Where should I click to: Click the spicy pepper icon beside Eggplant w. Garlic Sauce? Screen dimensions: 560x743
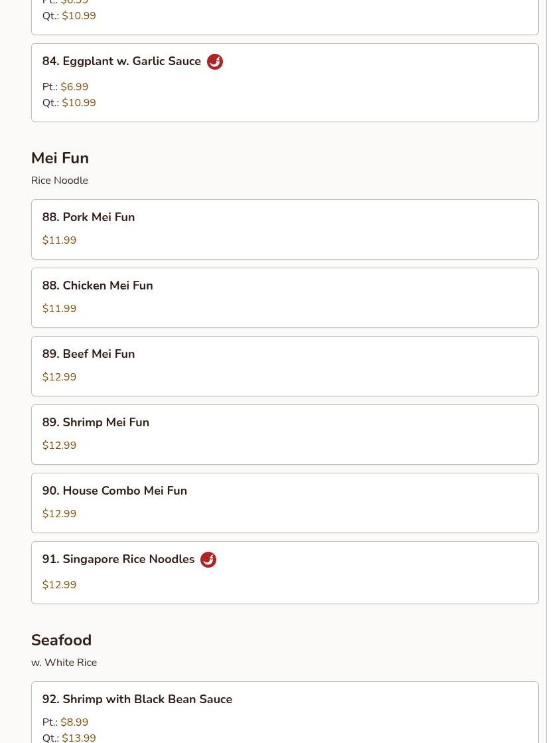[215, 62]
